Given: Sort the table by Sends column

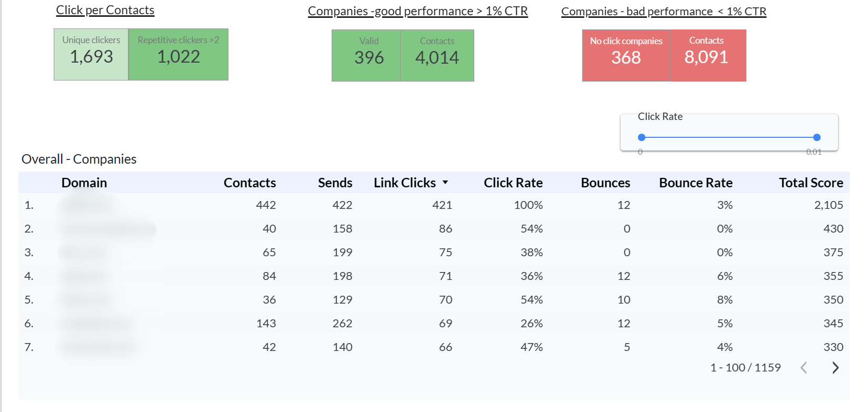Looking at the screenshot, I should pyautogui.click(x=335, y=183).
